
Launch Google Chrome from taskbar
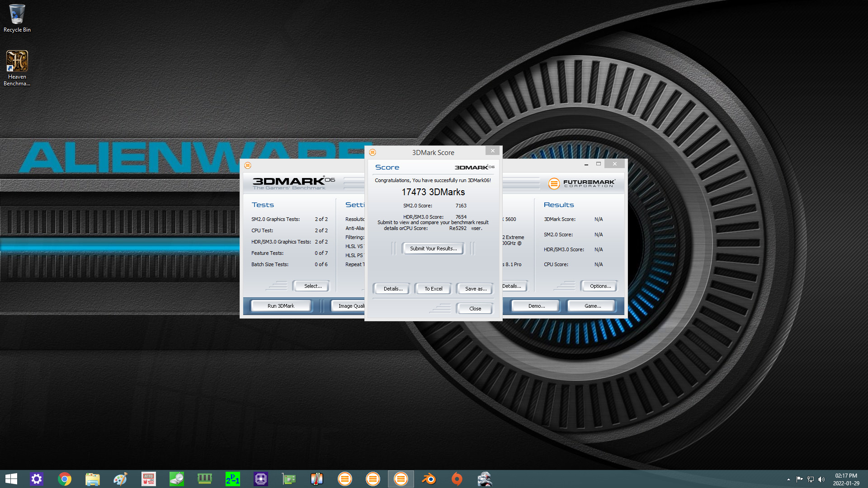point(65,479)
